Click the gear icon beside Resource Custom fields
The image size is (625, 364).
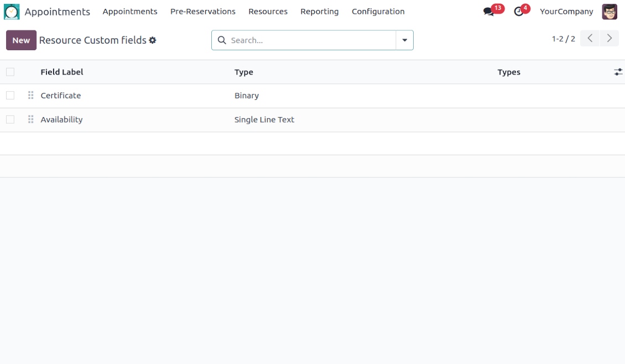point(153,40)
